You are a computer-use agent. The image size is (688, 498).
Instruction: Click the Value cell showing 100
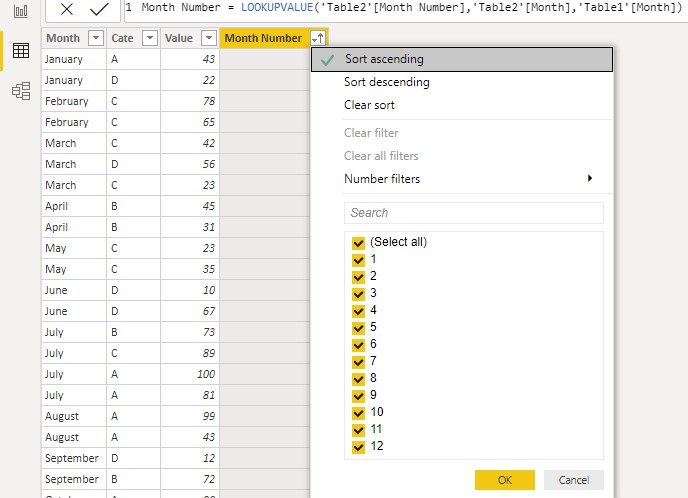click(x=190, y=374)
